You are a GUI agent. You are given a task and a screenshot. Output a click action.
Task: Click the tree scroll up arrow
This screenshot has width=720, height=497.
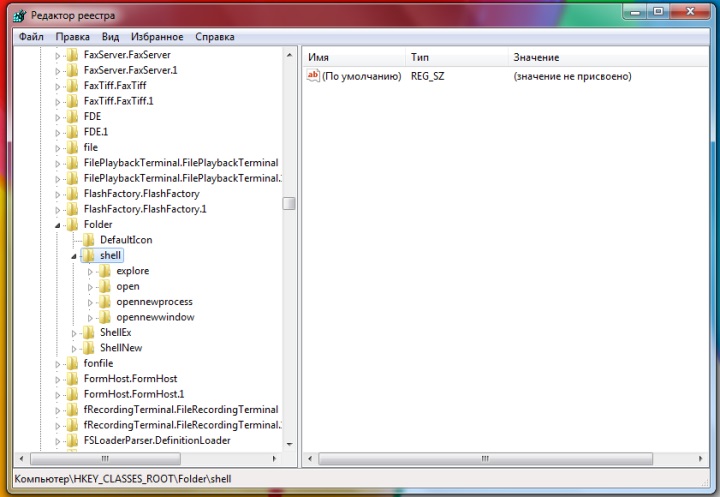point(289,55)
